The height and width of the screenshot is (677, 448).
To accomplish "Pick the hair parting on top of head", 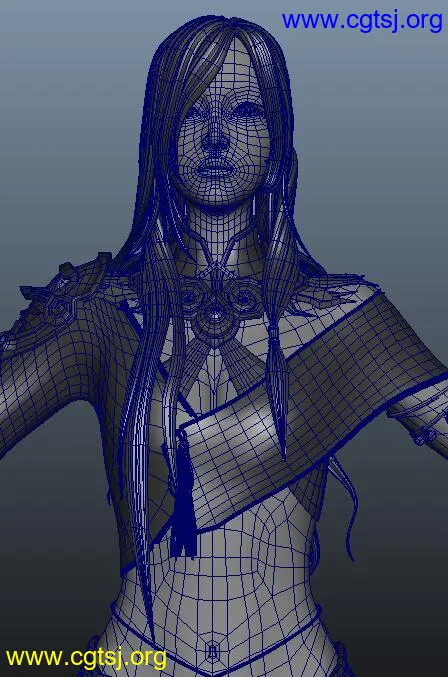I will pyautogui.click(x=232, y=32).
